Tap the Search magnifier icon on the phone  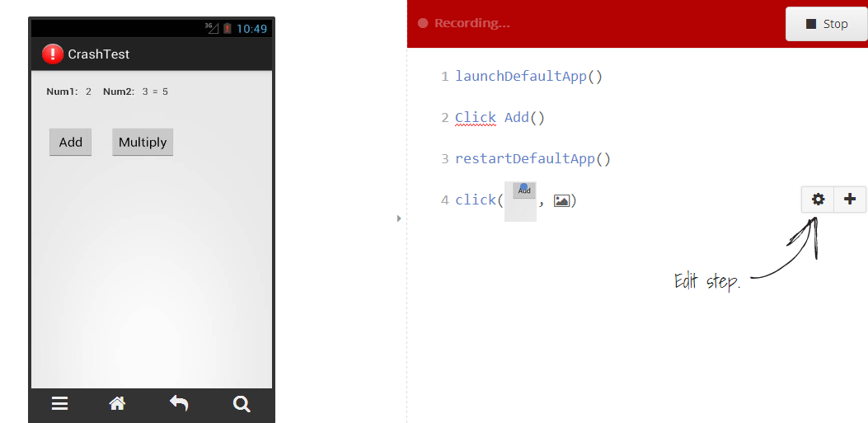point(242,403)
